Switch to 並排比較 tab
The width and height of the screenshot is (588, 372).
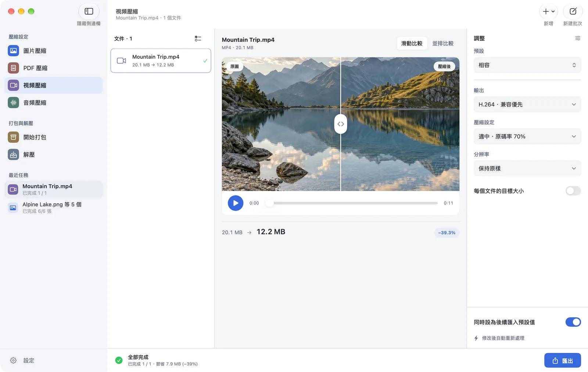443,43
